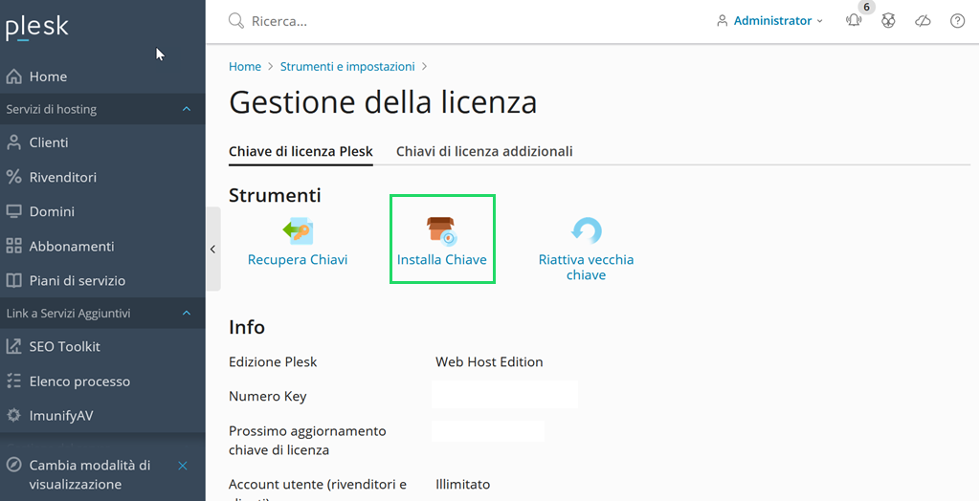This screenshot has height=501, width=980.
Task: Click the Edizione Plesk label
Action: [273, 361]
